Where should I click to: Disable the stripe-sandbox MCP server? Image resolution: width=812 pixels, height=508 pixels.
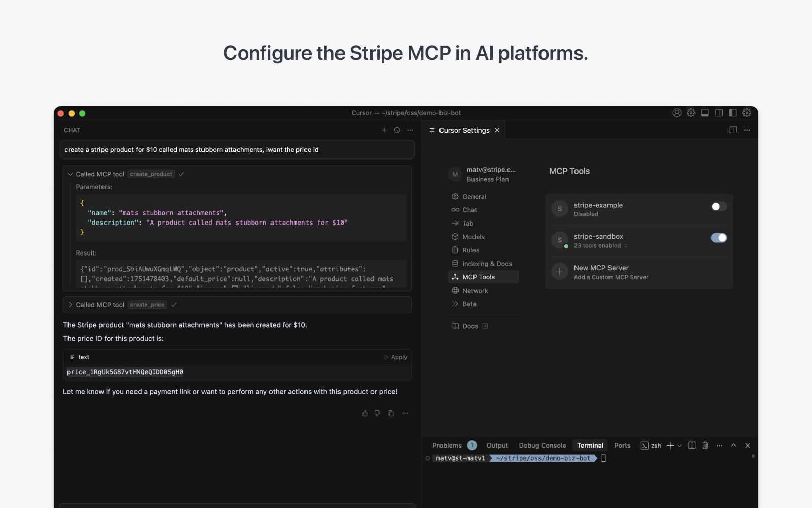coord(719,237)
